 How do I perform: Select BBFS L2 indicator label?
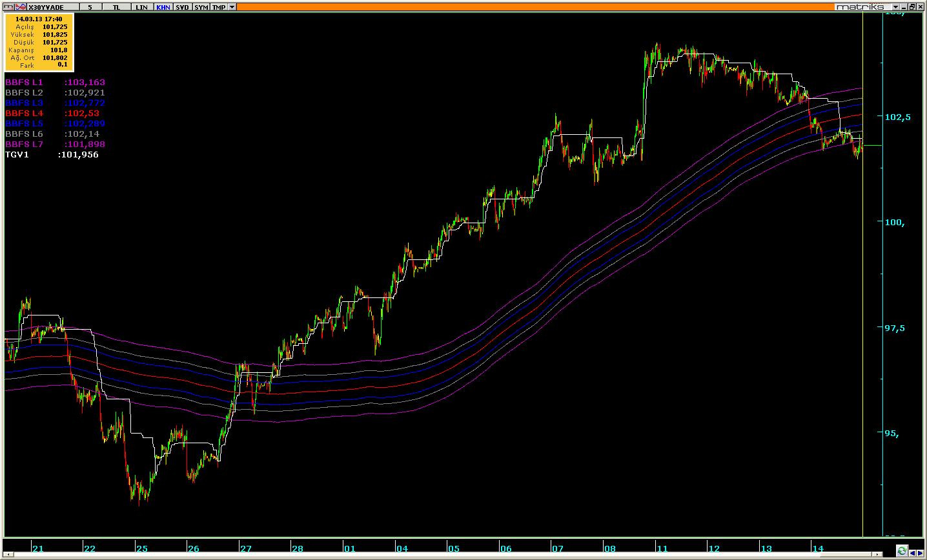click(x=24, y=93)
